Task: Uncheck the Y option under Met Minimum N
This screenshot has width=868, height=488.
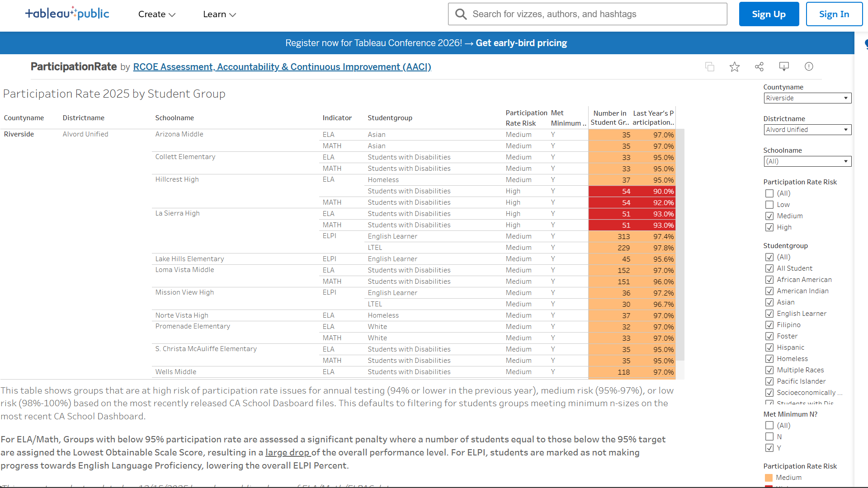Action: pos(769,448)
